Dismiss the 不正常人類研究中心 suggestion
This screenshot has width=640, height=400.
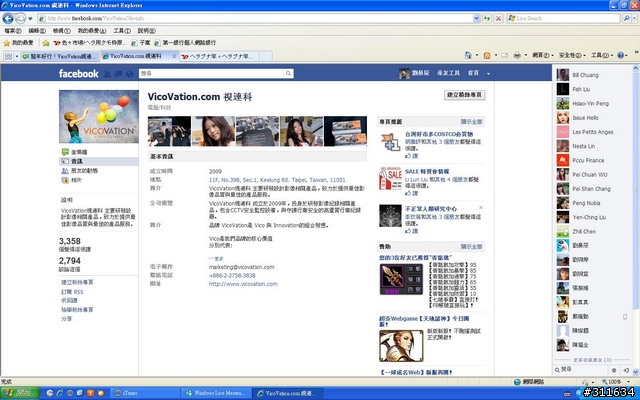(481, 208)
